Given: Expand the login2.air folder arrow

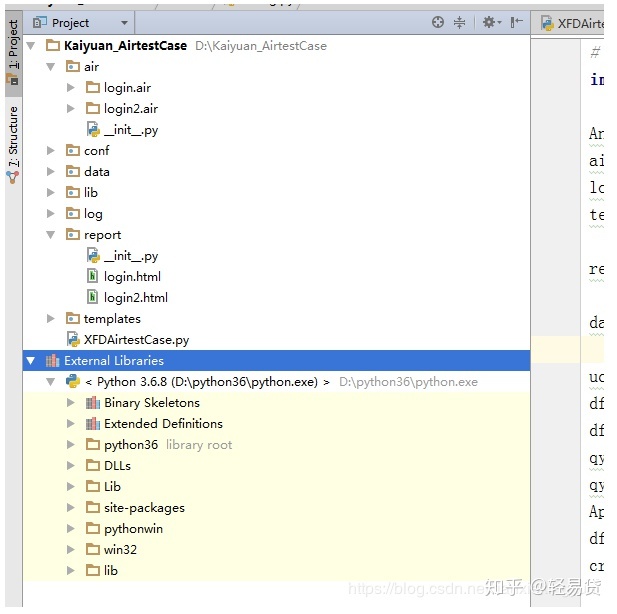Looking at the screenshot, I should [71, 109].
